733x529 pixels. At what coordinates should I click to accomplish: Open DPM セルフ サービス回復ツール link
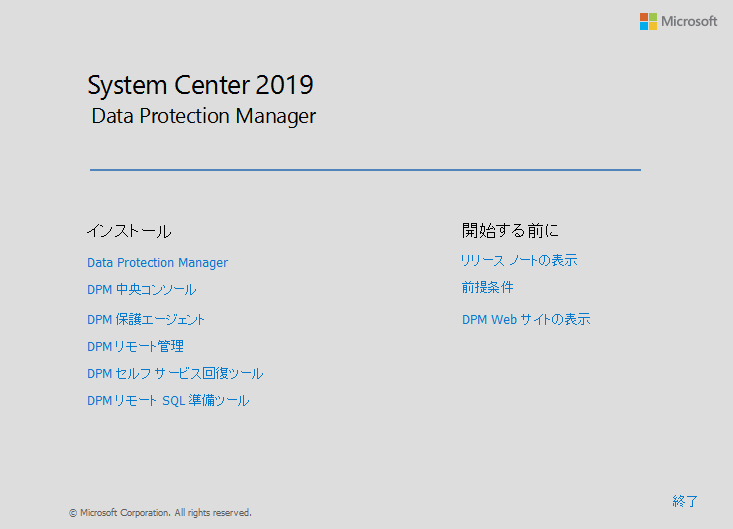pos(175,374)
